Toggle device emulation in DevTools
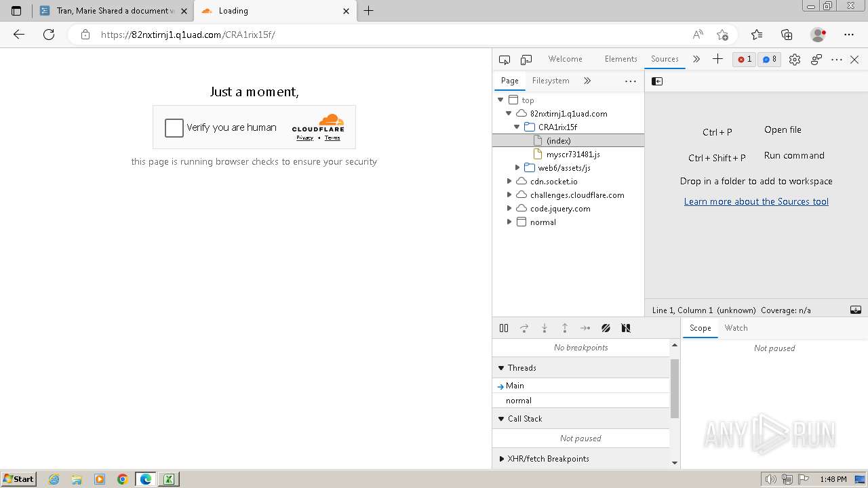This screenshot has width=868, height=488. pos(526,60)
